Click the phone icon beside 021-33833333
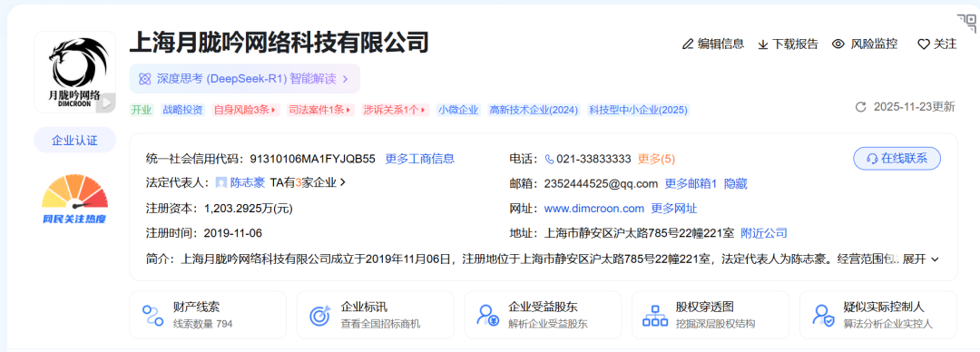 [x=549, y=159]
